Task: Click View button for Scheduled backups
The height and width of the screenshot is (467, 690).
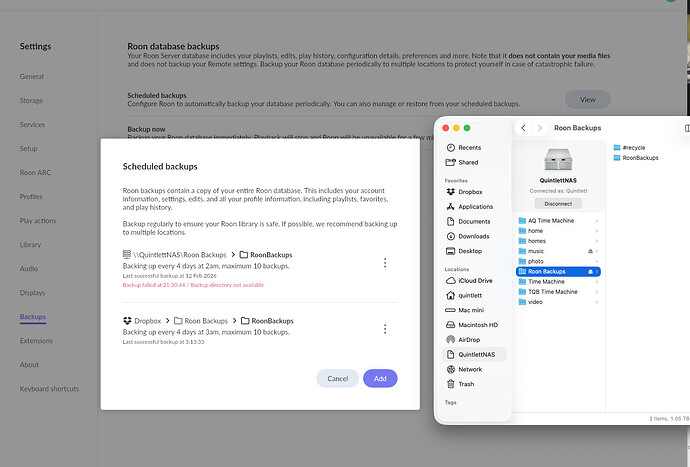Action: 587,99
